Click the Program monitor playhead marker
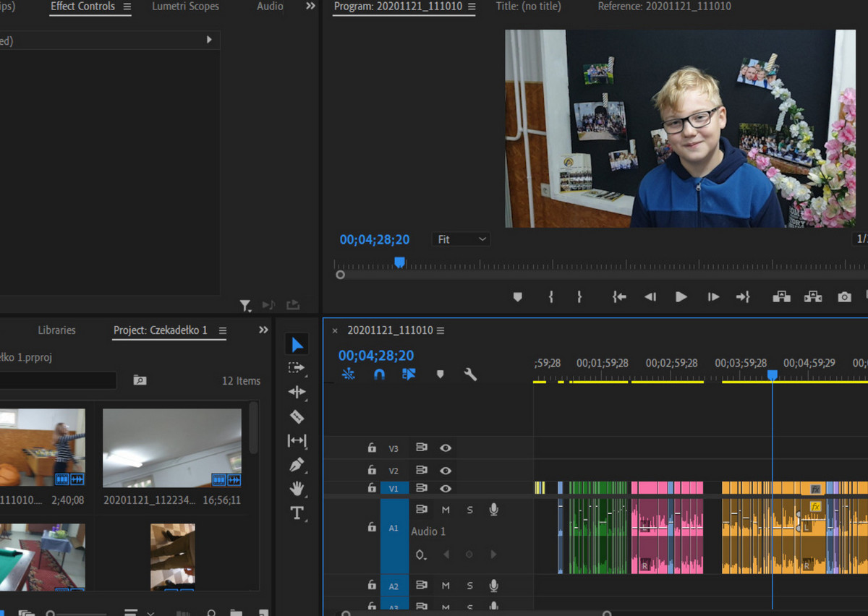The image size is (868, 616). pos(399,263)
